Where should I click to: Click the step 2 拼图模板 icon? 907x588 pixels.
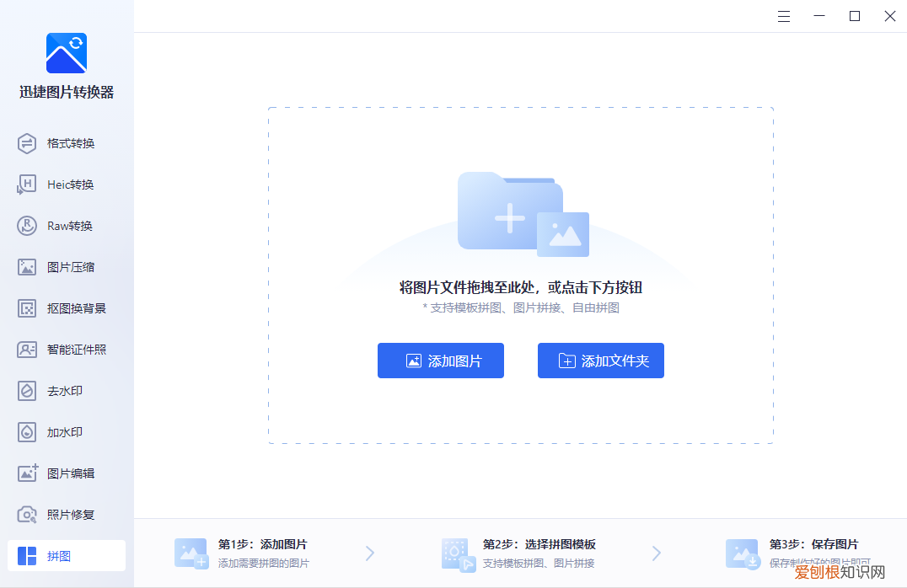(459, 553)
